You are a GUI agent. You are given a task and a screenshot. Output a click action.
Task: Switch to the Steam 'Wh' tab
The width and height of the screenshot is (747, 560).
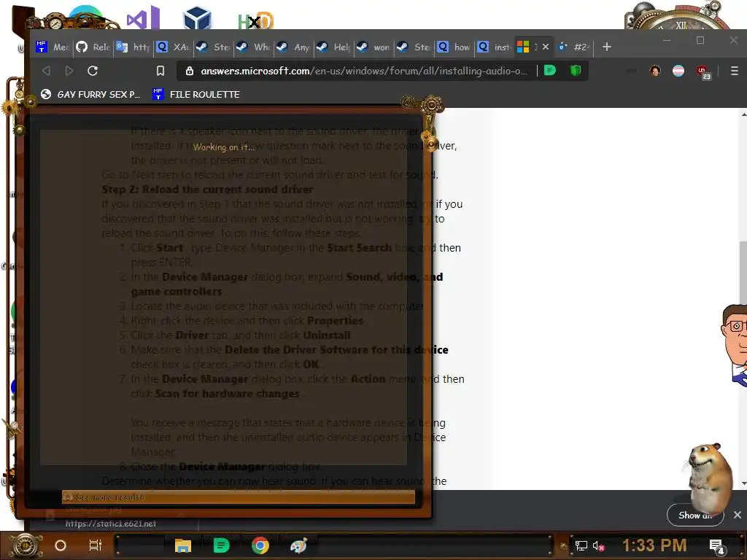point(253,47)
